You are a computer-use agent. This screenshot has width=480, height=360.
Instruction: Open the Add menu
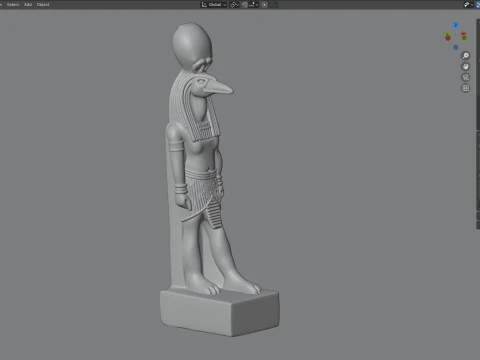click(28, 5)
